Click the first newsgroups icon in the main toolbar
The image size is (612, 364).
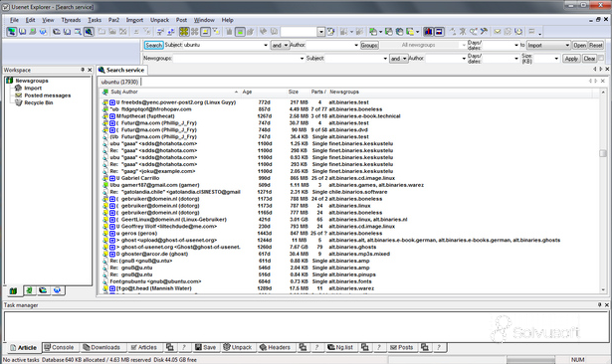click(x=11, y=32)
